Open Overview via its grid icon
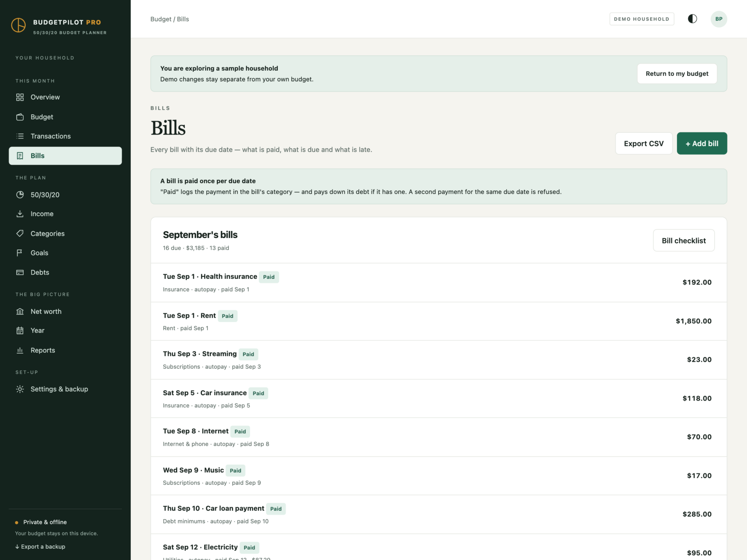 point(20,97)
